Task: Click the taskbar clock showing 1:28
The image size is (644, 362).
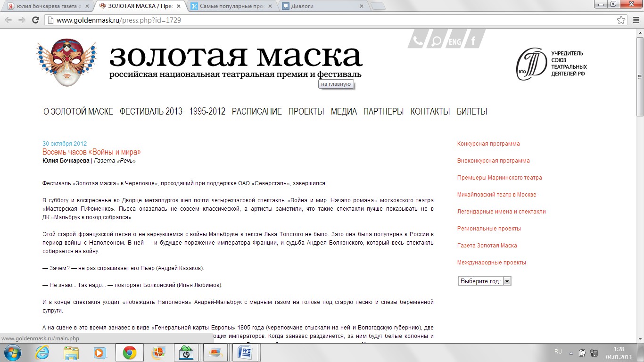Action: (618, 353)
